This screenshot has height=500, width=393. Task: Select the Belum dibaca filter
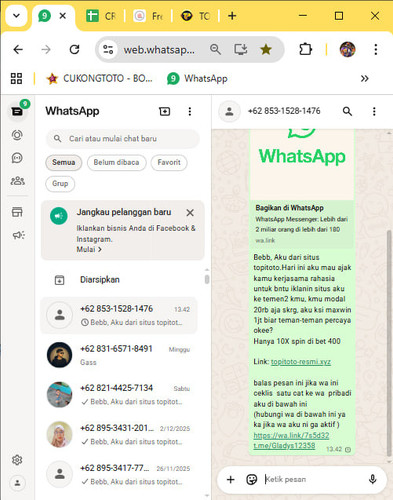[116, 163]
